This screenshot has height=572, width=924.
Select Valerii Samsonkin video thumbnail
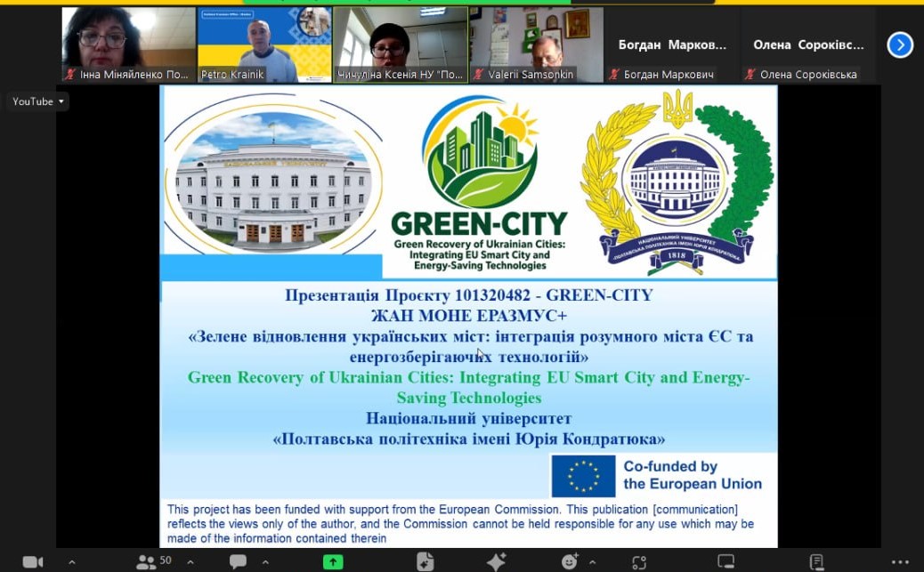(537, 44)
